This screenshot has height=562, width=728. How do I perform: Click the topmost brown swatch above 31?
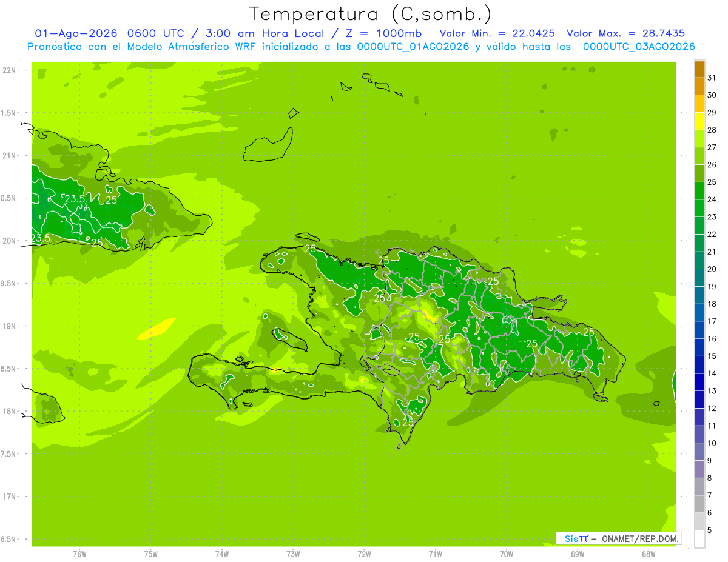point(699,69)
